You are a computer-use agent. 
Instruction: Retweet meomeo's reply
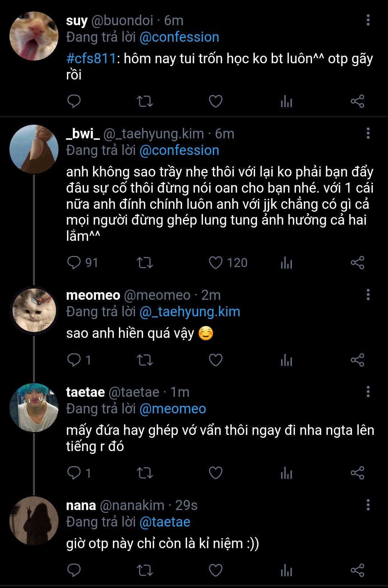point(145,360)
